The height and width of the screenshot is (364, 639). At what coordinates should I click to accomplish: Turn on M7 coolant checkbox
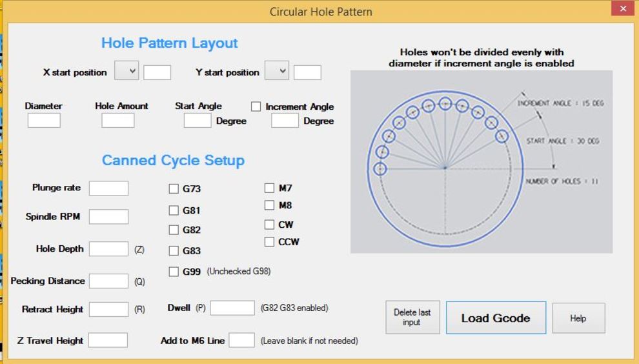pos(269,188)
